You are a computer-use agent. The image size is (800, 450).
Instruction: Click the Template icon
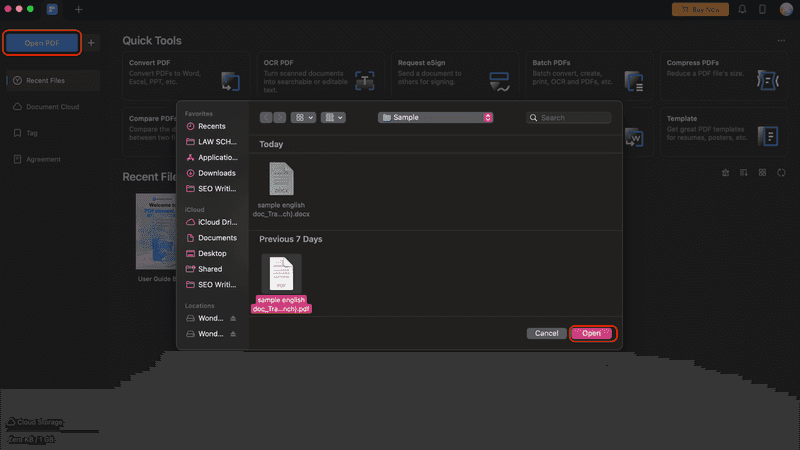pos(768,136)
